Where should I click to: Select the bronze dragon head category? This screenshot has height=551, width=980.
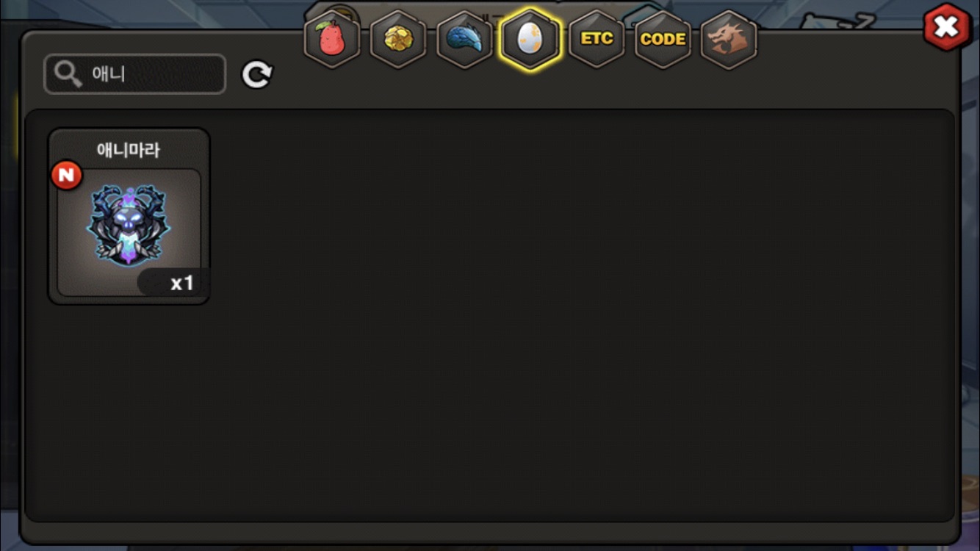[729, 40]
